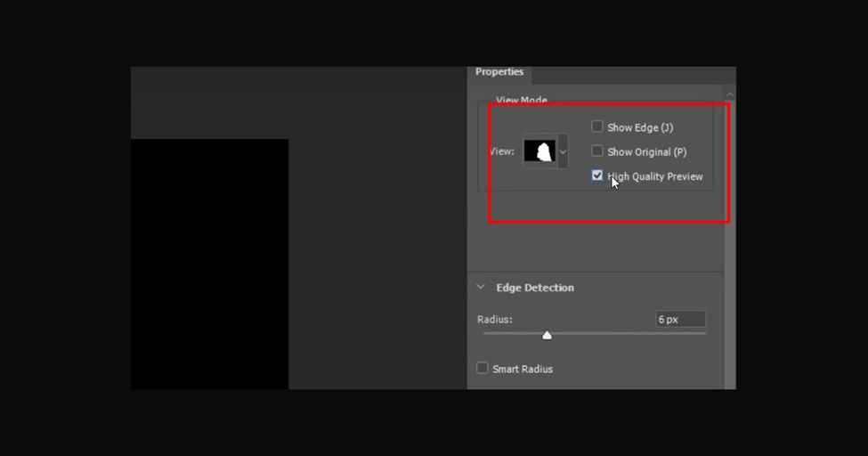Click the Properties panel vertical scrollbar
The width and height of the screenshot is (868, 456).
(x=730, y=244)
